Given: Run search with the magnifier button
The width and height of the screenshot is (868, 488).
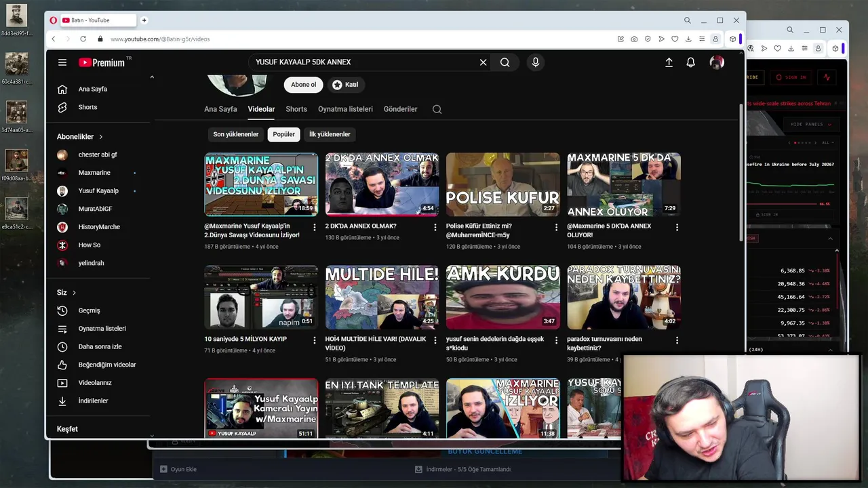Looking at the screenshot, I should pyautogui.click(x=505, y=62).
